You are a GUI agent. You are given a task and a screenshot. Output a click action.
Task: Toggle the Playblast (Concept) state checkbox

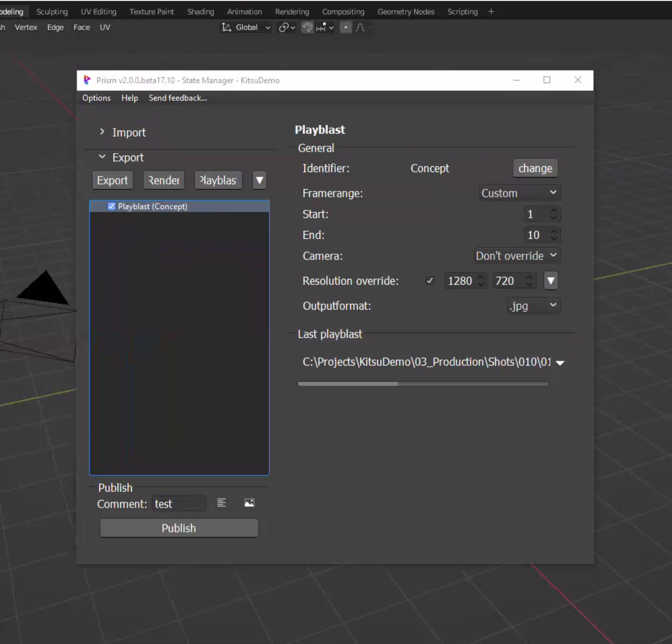click(112, 207)
